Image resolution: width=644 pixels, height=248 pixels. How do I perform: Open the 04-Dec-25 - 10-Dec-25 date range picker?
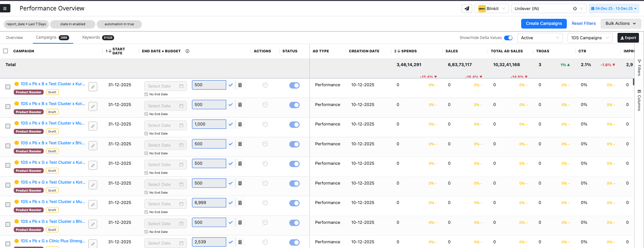pyautogui.click(x=614, y=9)
